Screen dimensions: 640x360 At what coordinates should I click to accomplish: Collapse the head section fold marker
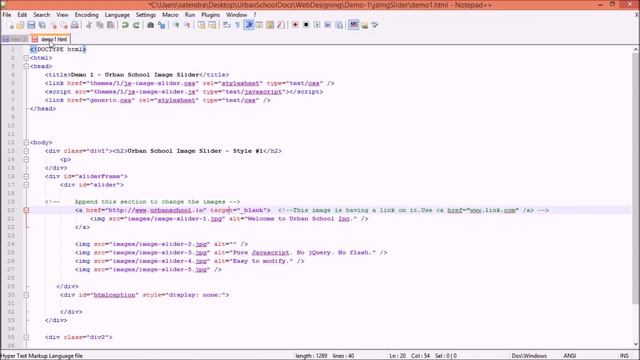(26, 66)
